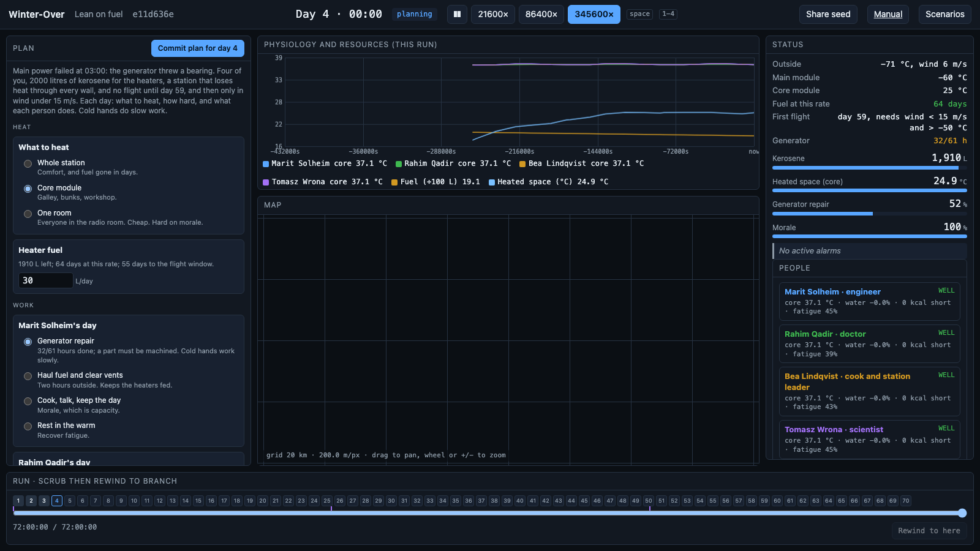
Task: Choose Rest in the warm for Marit
Action: pyautogui.click(x=28, y=426)
